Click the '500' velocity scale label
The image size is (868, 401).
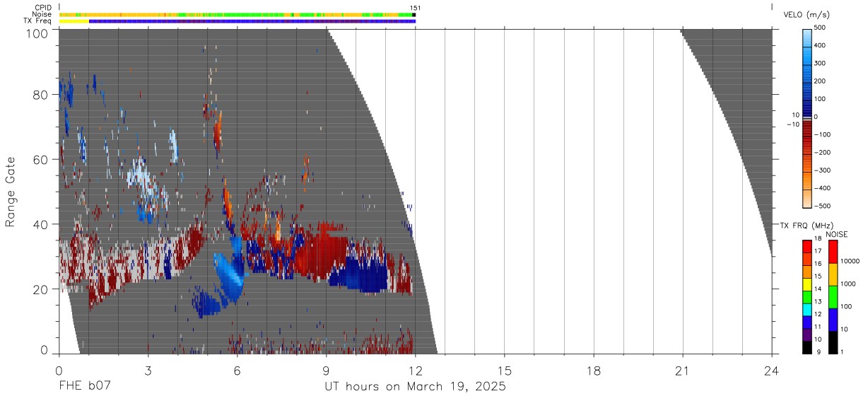pyautogui.click(x=821, y=28)
